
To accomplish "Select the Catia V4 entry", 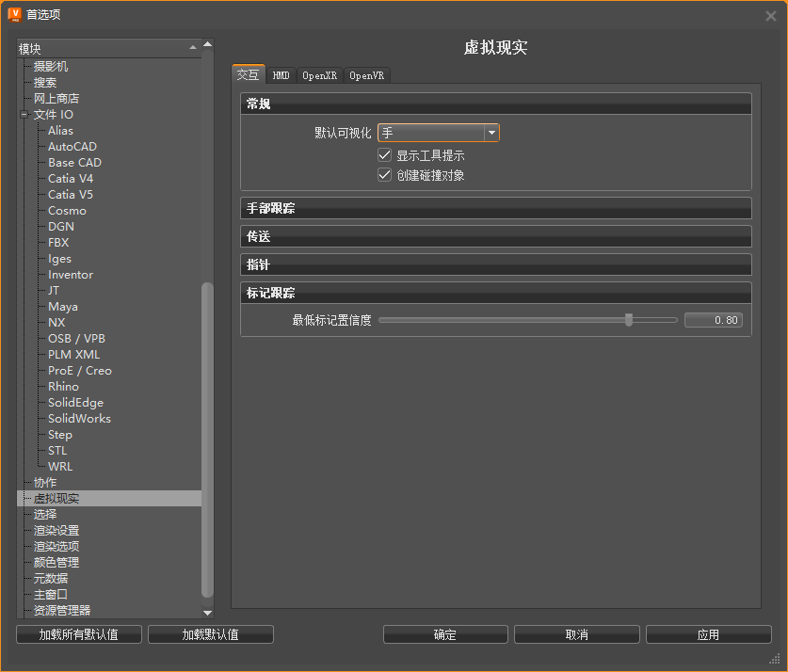I will [x=71, y=179].
